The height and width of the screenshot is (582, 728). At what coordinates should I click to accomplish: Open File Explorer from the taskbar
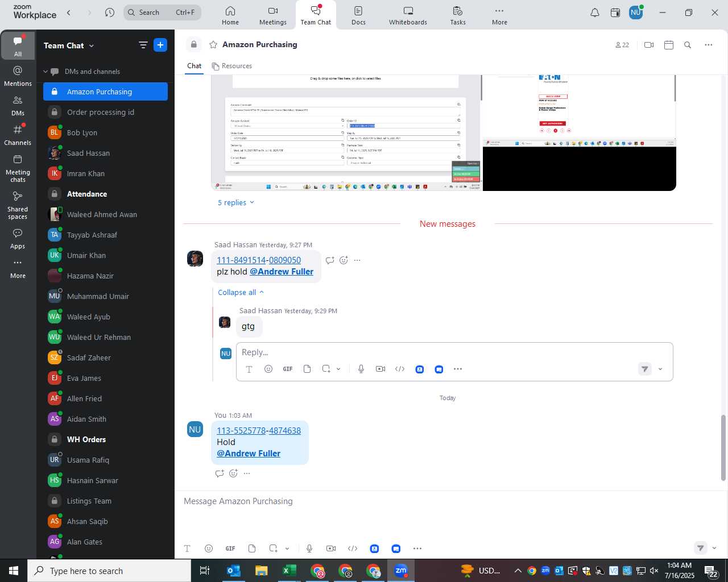click(x=262, y=571)
